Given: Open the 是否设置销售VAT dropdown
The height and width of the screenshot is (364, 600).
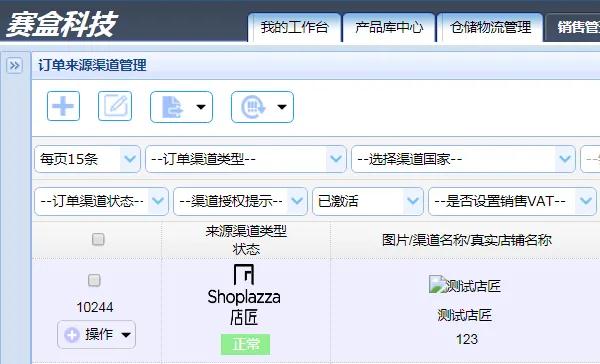Looking at the screenshot, I should (x=512, y=201).
